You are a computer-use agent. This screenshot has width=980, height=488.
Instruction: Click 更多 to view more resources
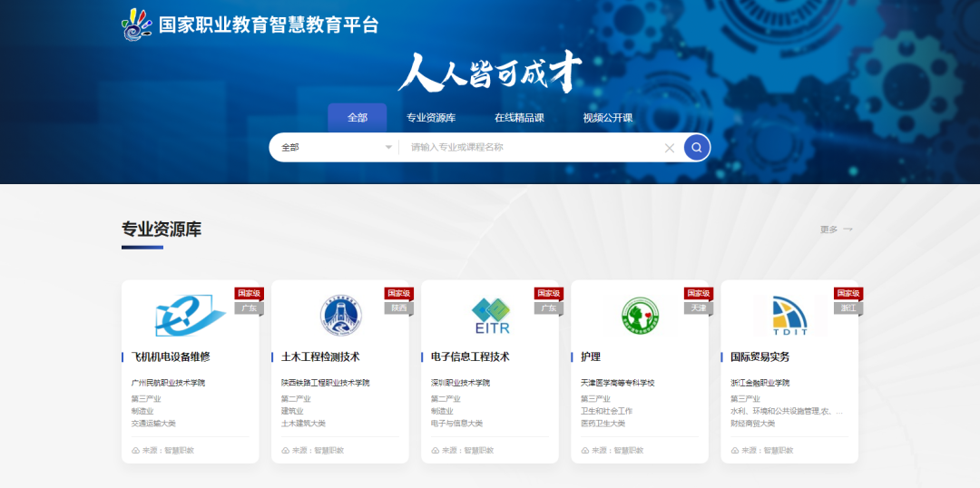835,229
